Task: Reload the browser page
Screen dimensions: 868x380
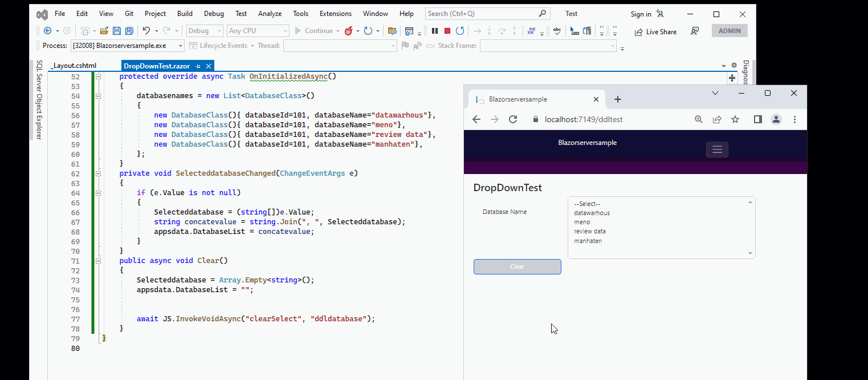Action: click(x=513, y=119)
